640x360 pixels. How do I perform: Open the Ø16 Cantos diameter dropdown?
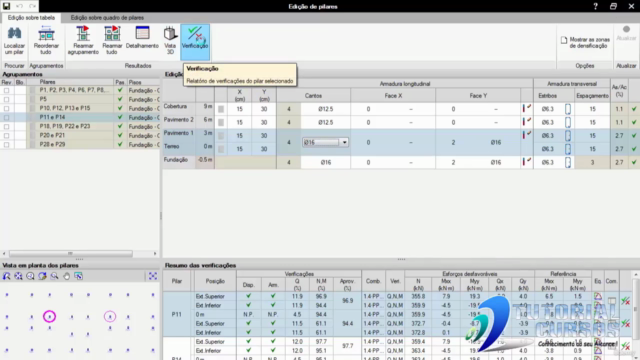click(344, 142)
